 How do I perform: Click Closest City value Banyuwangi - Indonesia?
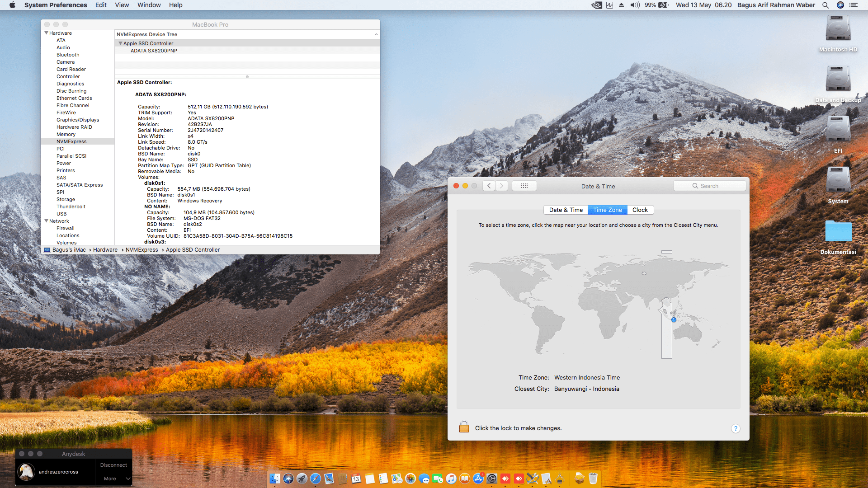[586, 389]
